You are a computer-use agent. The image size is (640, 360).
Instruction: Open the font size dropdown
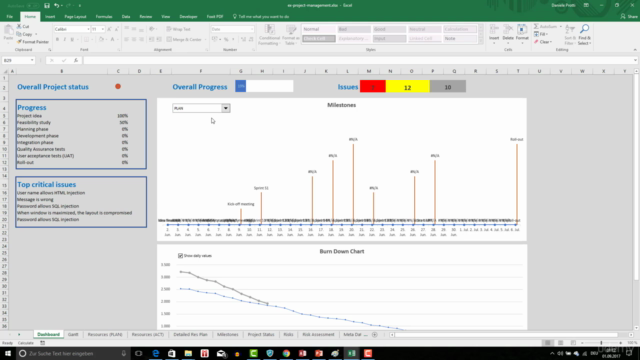tap(102, 29)
